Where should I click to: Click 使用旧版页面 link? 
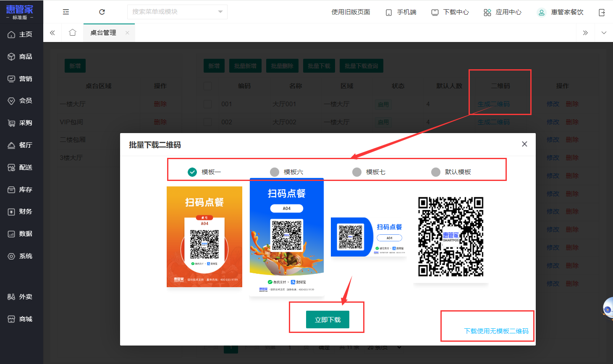pyautogui.click(x=351, y=12)
